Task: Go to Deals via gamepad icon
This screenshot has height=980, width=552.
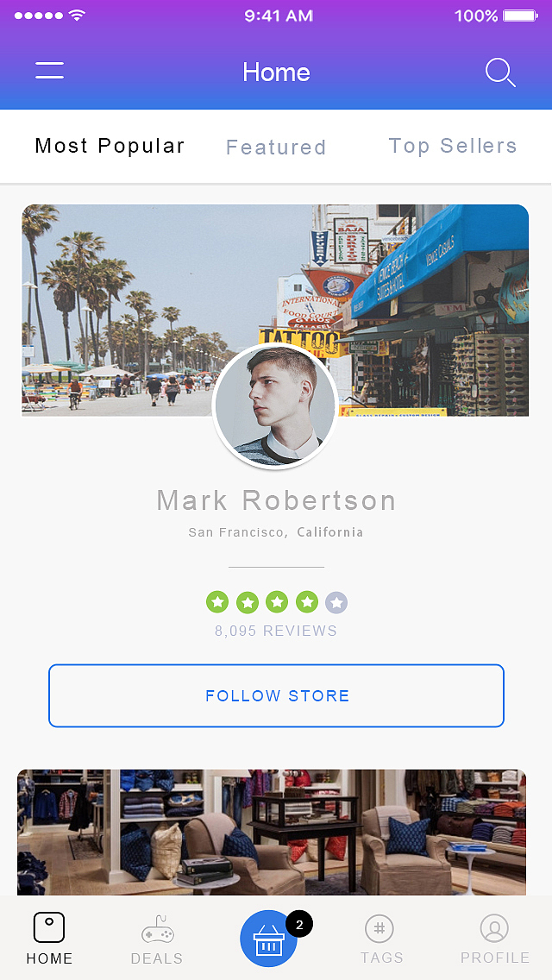Action: click(x=158, y=929)
